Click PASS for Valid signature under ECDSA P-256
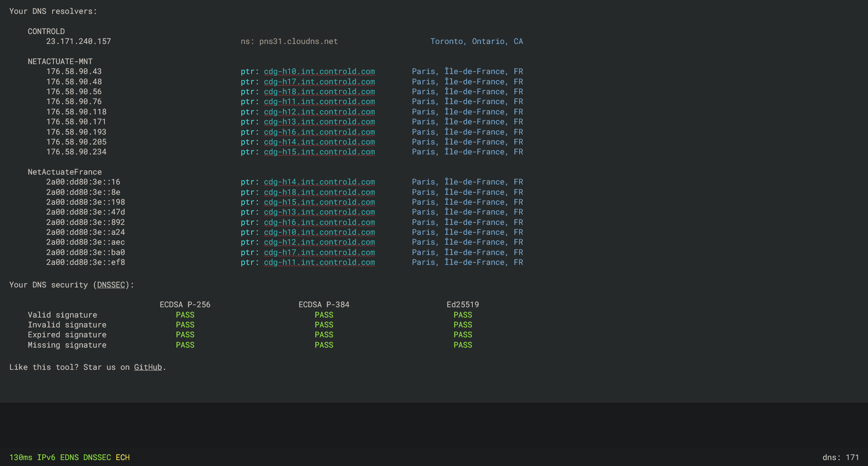Screen dimensions: 868x466 (x=185, y=315)
